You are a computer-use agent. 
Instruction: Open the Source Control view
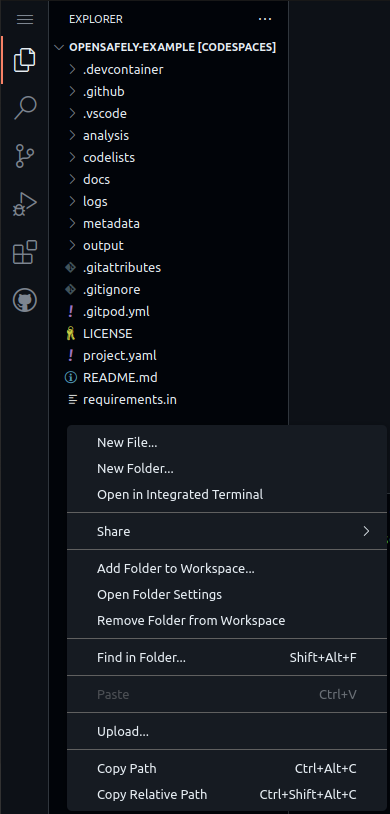pyautogui.click(x=25, y=156)
